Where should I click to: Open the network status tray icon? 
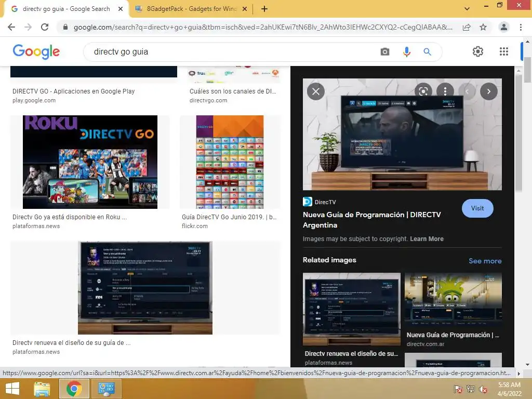tap(471, 389)
